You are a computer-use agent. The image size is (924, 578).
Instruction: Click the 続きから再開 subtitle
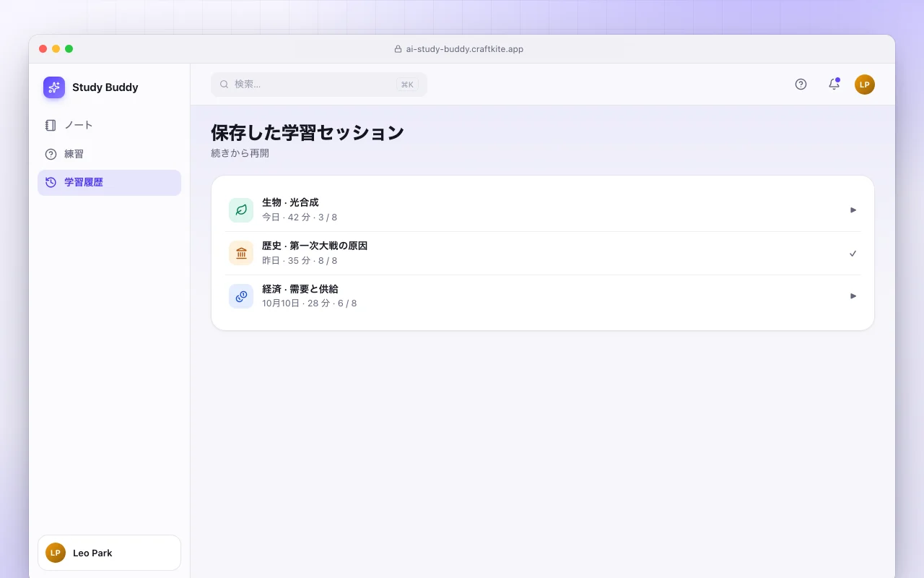click(x=240, y=153)
